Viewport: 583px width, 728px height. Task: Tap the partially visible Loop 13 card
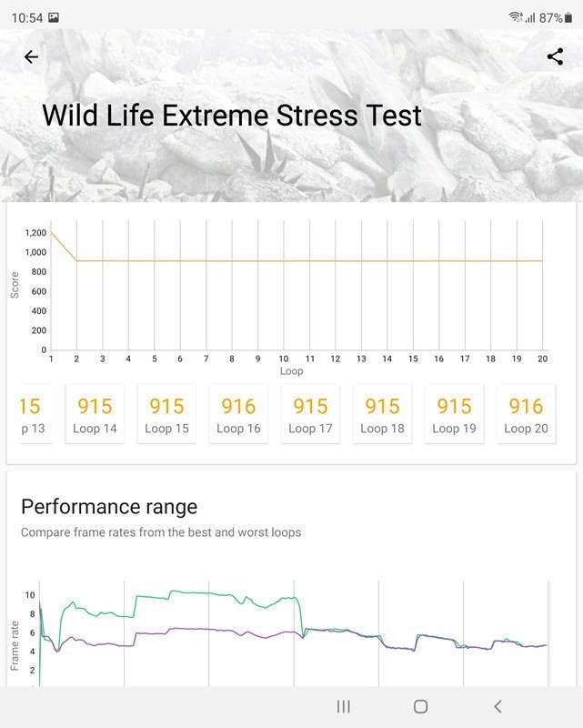click(x=31, y=414)
